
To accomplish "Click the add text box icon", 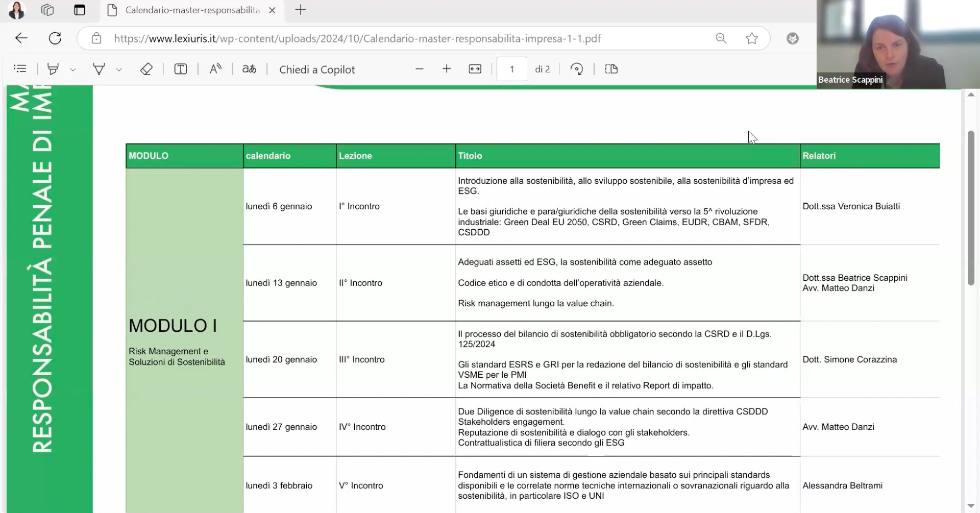I will click(x=181, y=69).
